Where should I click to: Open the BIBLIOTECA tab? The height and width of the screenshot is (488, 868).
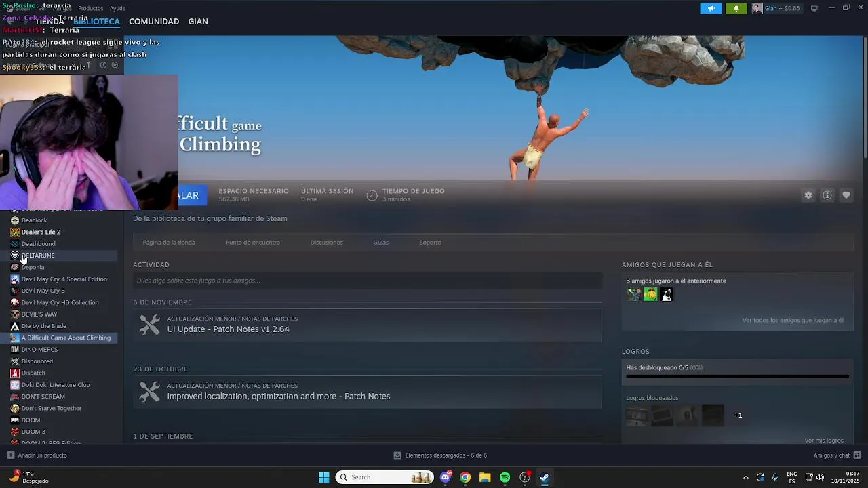96,22
